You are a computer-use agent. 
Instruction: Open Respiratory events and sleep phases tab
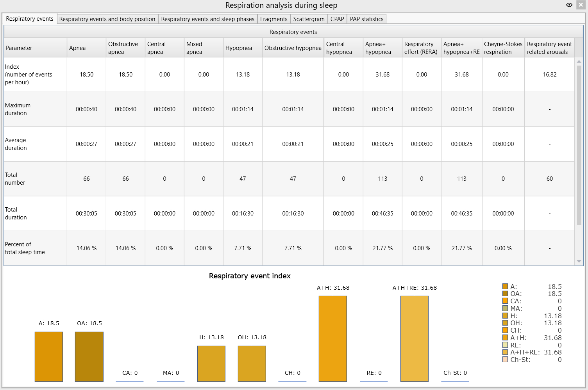[x=207, y=19]
